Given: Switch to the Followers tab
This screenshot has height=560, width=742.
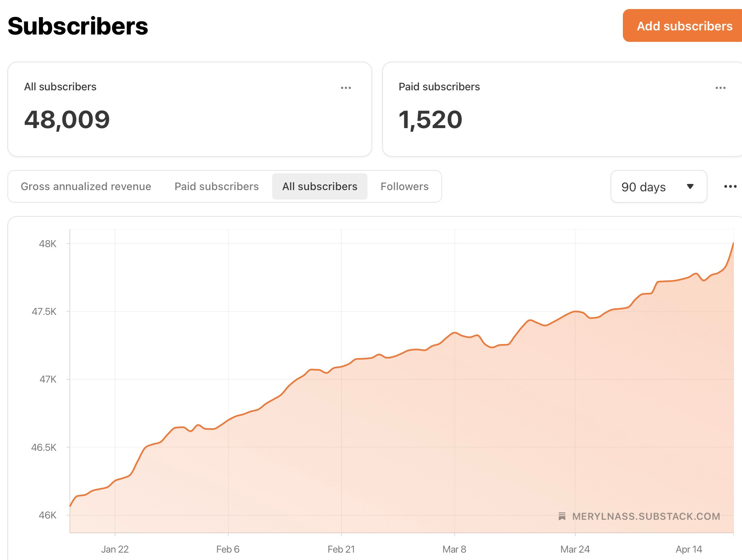Looking at the screenshot, I should [404, 186].
